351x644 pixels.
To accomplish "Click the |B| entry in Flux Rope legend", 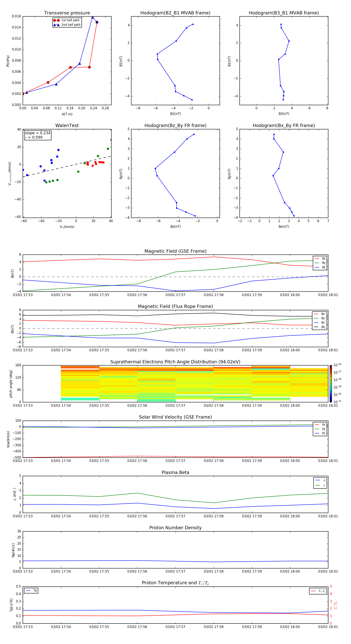I will [320, 327].
